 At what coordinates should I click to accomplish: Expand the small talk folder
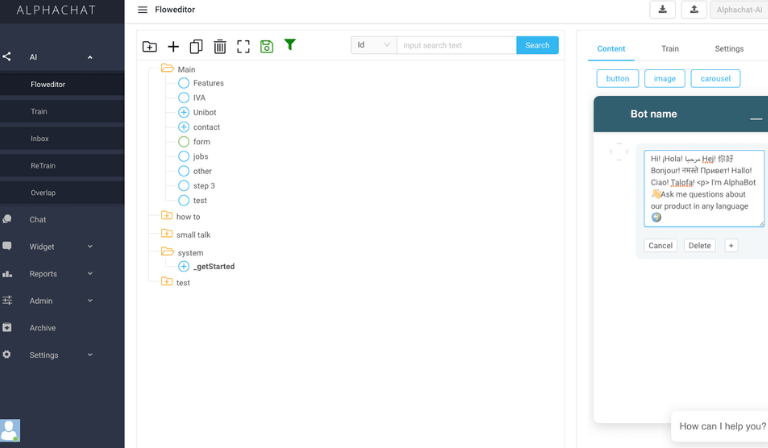pyautogui.click(x=167, y=234)
